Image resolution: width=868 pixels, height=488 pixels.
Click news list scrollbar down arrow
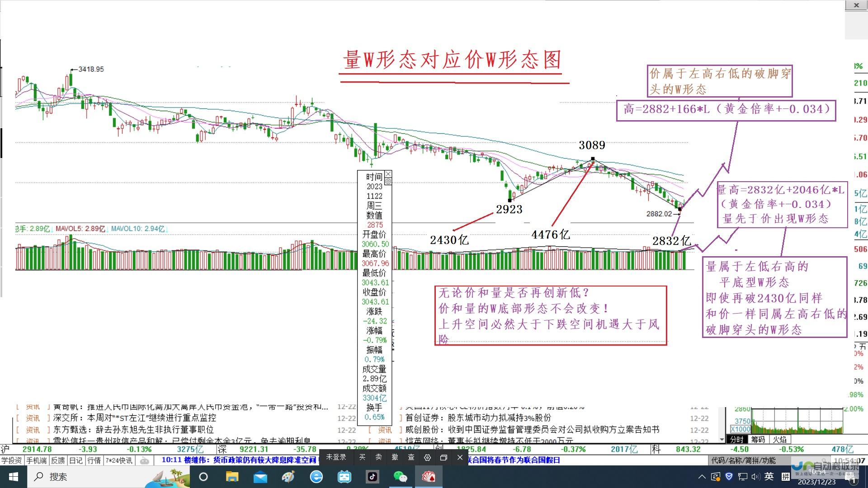[722, 439]
